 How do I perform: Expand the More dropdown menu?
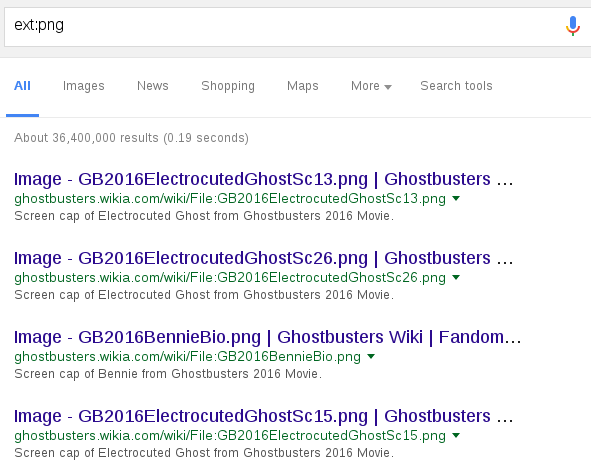click(x=371, y=86)
